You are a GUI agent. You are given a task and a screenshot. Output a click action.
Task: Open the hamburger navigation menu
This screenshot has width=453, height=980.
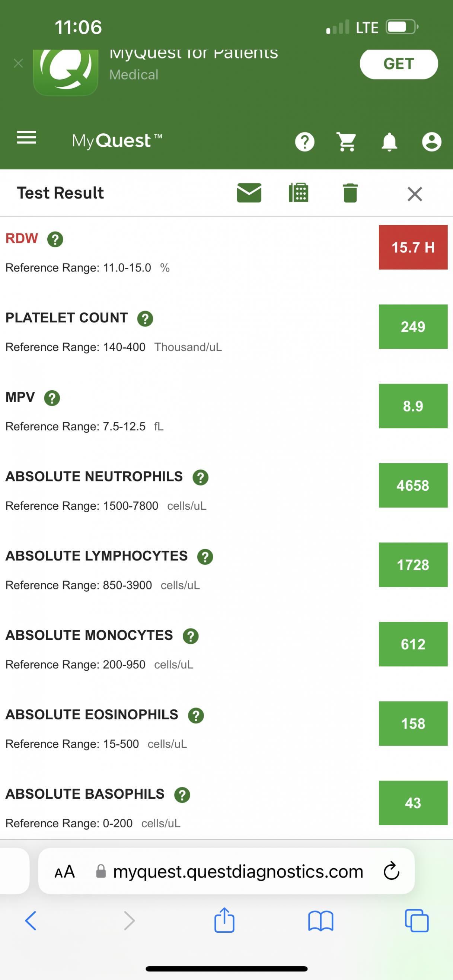[26, 138]
